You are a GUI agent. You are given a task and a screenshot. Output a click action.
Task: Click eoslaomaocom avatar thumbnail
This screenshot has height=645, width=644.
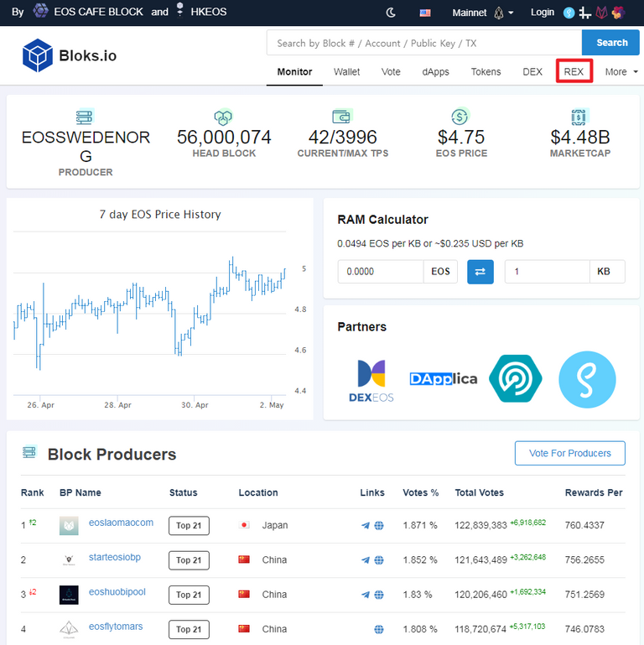click(x=69, y=525)
